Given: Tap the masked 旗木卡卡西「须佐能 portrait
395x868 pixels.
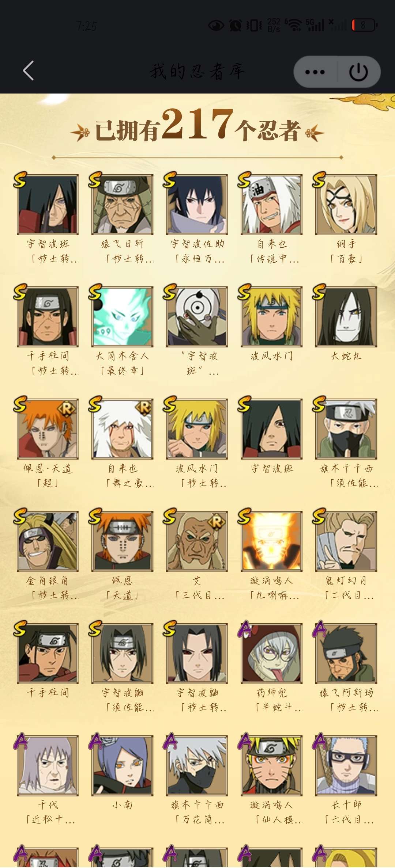Looking at the screenshot, I should [346, 429].
